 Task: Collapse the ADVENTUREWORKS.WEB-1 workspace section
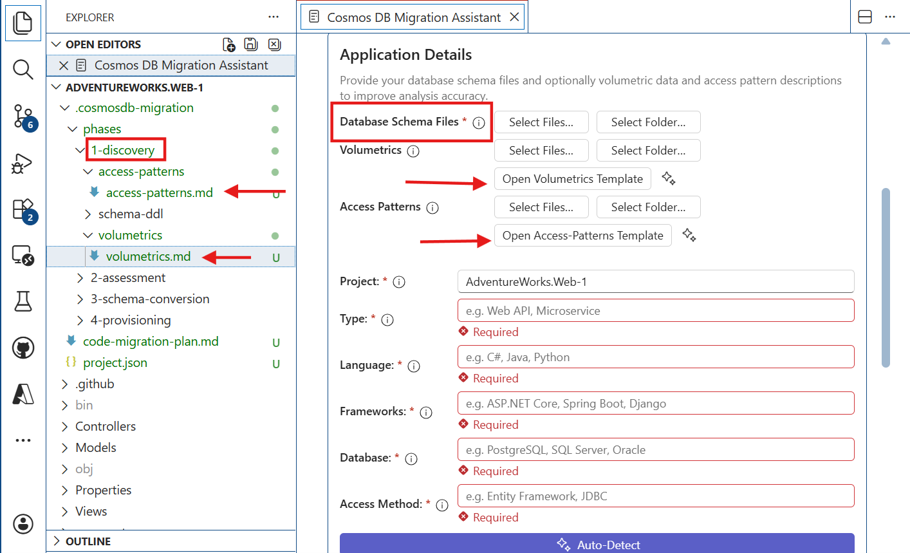56,87
